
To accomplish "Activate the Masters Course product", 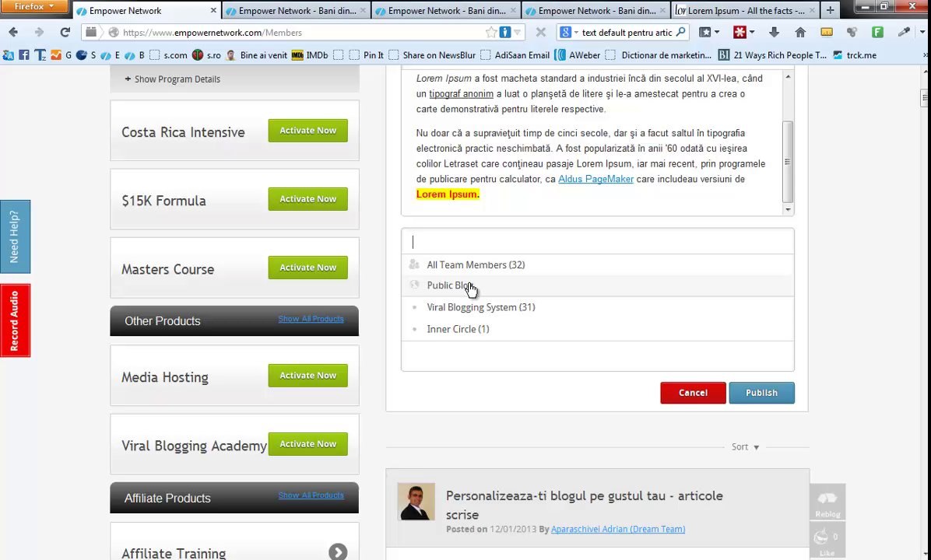I will coord(307,268).
